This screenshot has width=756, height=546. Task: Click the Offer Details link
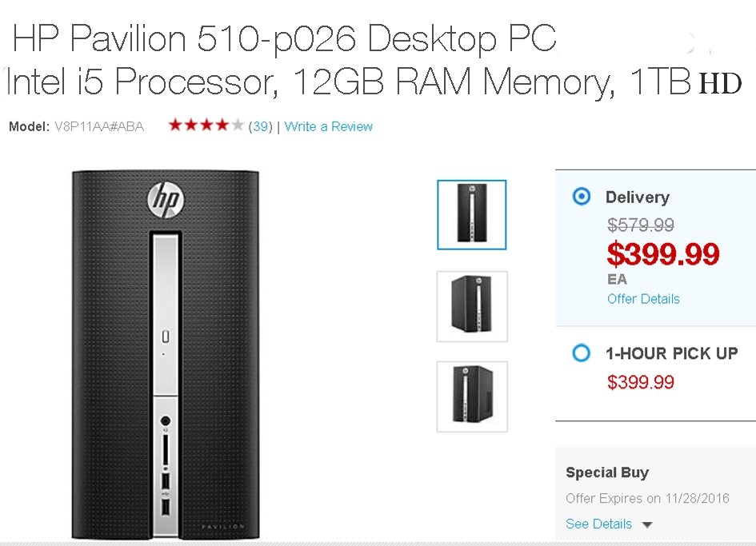click(643, 299)
